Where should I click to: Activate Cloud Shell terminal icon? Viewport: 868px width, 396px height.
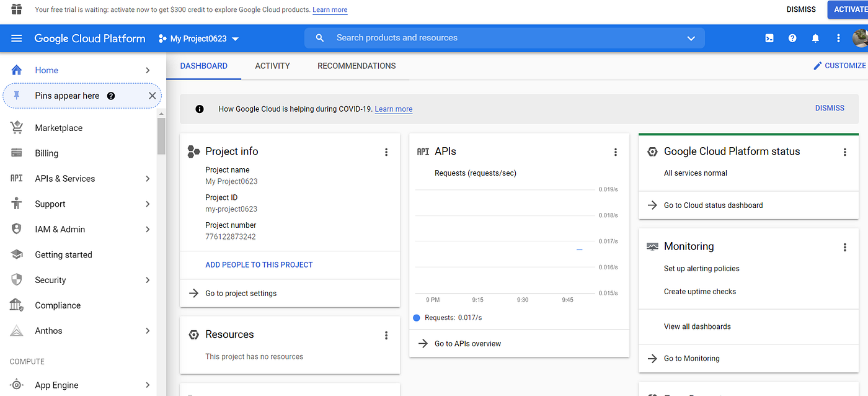click(x=769, y=38)
